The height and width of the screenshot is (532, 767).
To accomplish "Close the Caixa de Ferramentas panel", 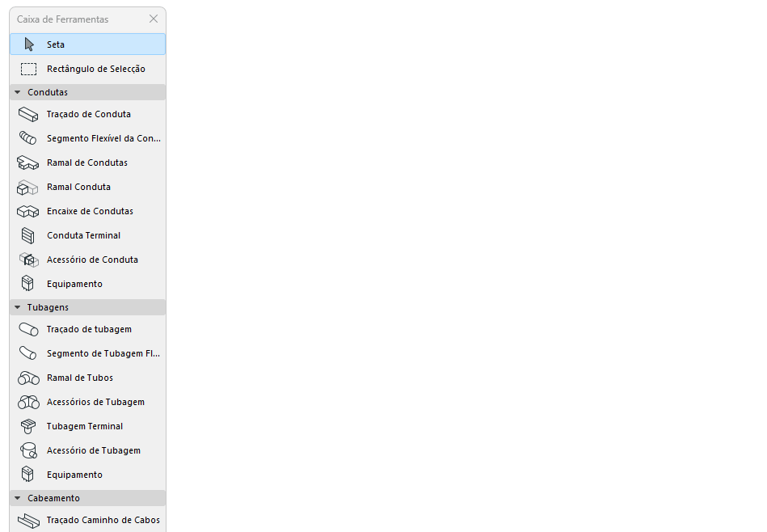I will click(x=154, y=19).
